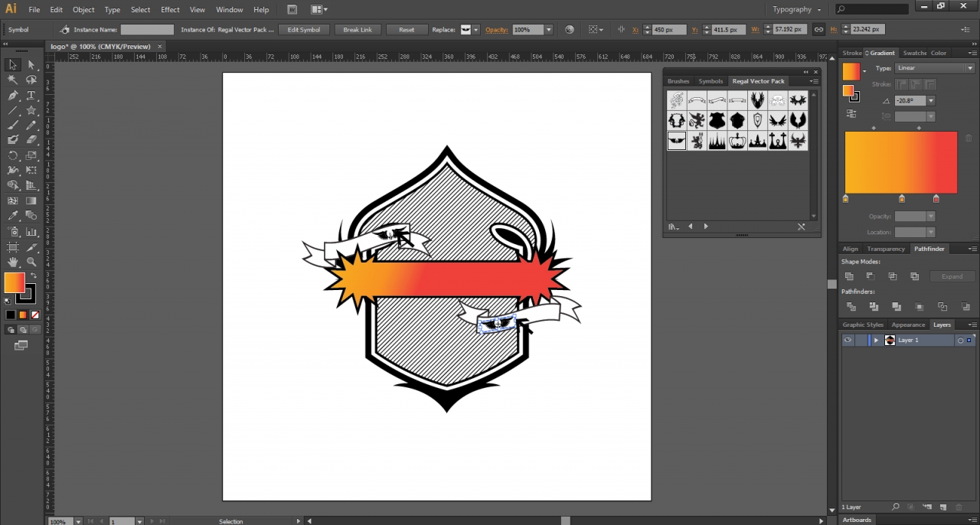Viewport: 980px width, 525px height.
Task: Select Draw Behind mode
Action: (x=23, y=330)
